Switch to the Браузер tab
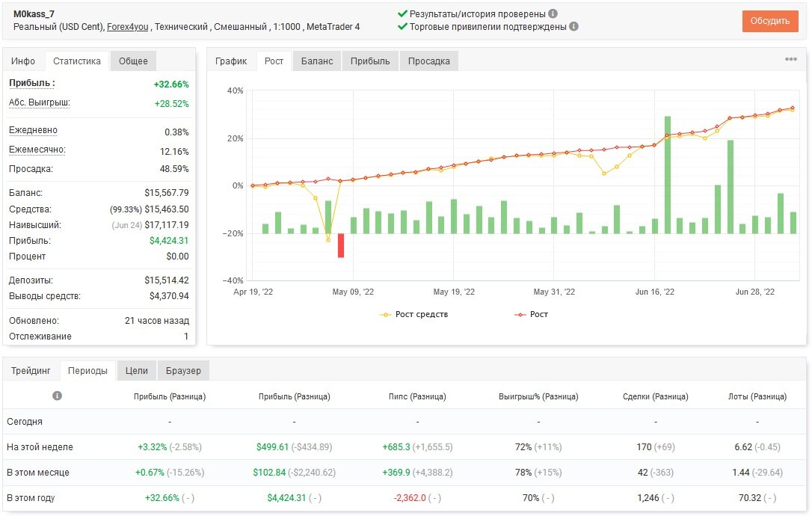 coord(183,371)
